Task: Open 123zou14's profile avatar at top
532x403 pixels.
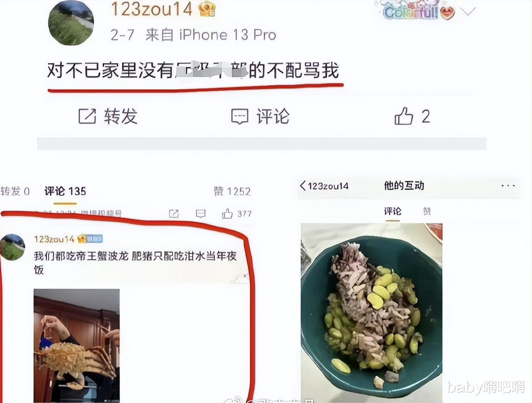Action: click(71, 22)
